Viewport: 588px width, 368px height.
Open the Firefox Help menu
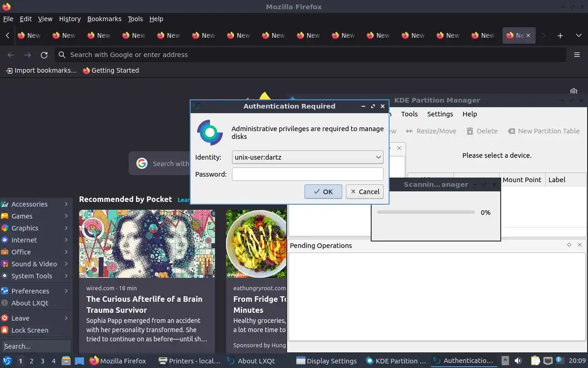(x=156, y=19)
